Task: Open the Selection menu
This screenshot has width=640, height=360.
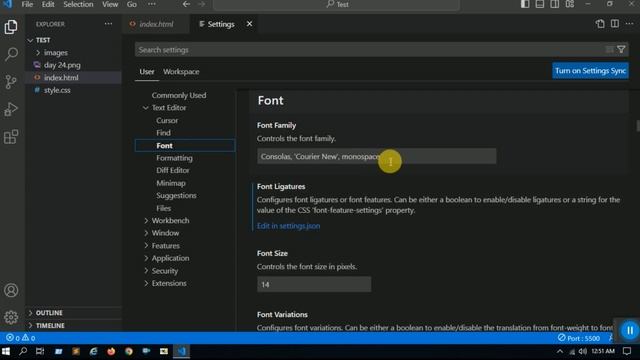Action: (78, 4)
